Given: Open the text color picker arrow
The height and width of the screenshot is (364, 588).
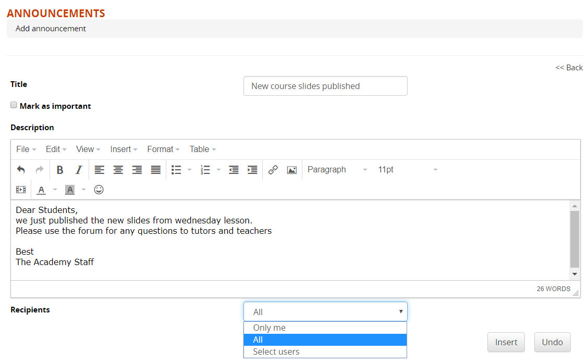Looking at the screenshot, I should click(55, 190).
